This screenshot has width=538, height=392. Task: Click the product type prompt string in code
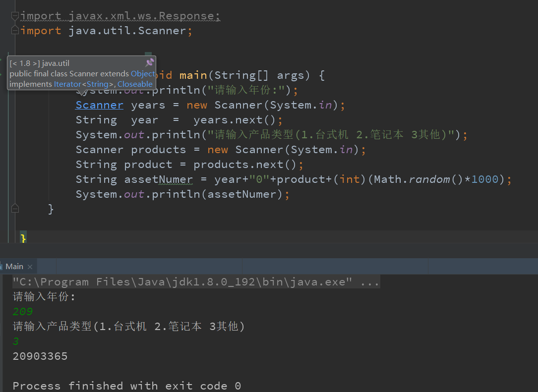pos(331,135)
